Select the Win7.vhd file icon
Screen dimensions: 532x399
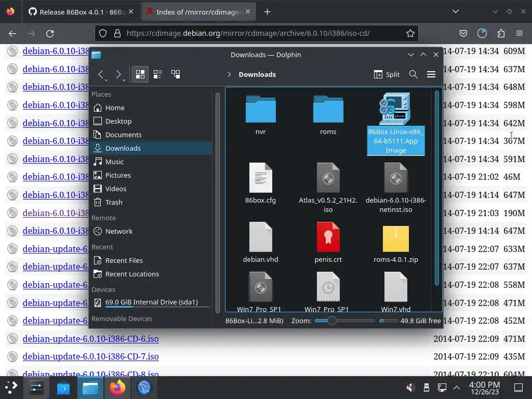click(x=395, y=287)
